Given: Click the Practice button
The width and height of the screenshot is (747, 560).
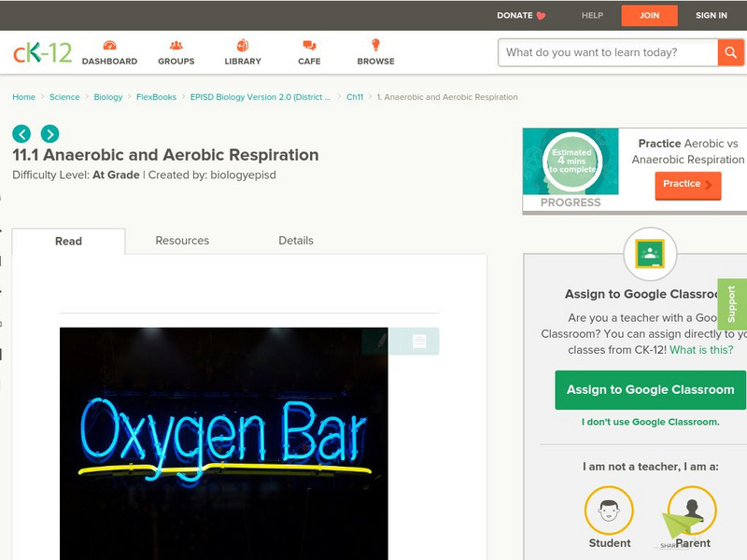Looking at the screenshot, I should tap(688, 185).
